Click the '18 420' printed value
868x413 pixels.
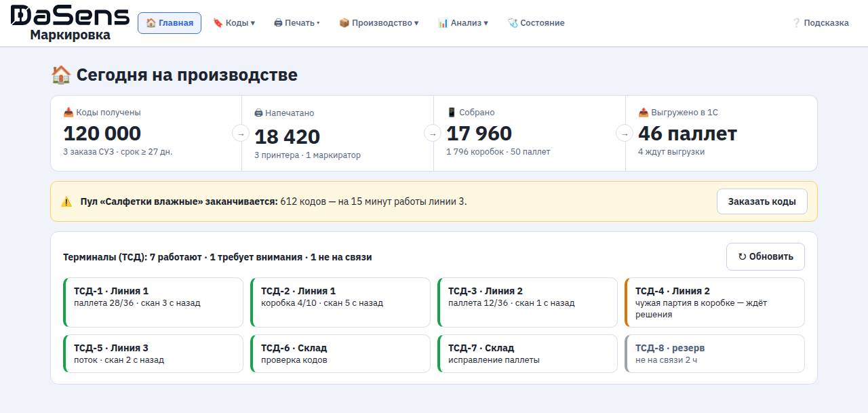pyautogui.click(x=288, y=136)
